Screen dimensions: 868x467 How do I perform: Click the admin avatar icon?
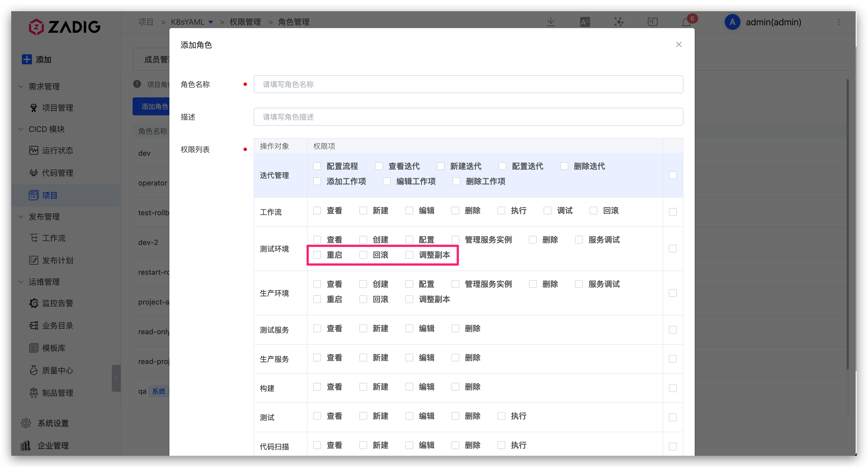(x=732, y=22)
